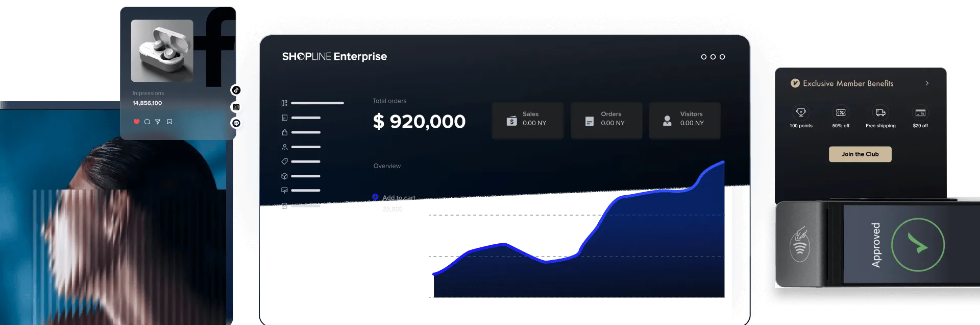Open the product box sidebar icon

pos(284,176)
